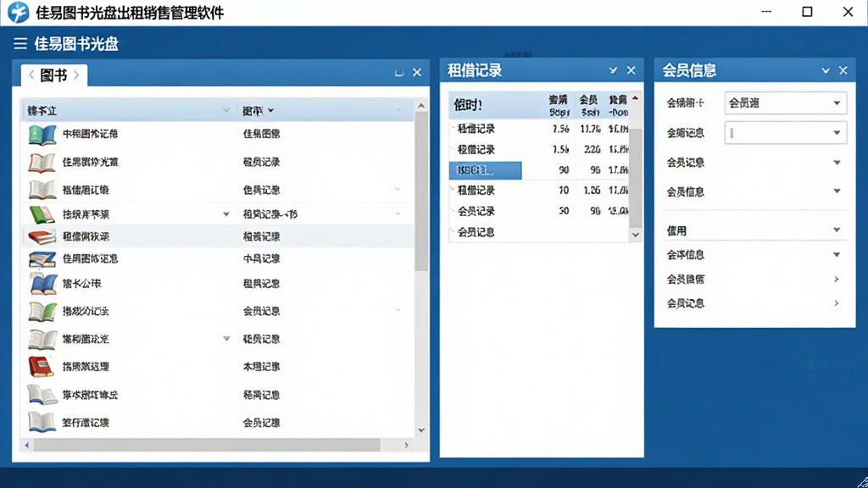The image size is (868, 488).
Task: Select the 租借记录 row with value 1.26
Action: coord(538,191)
